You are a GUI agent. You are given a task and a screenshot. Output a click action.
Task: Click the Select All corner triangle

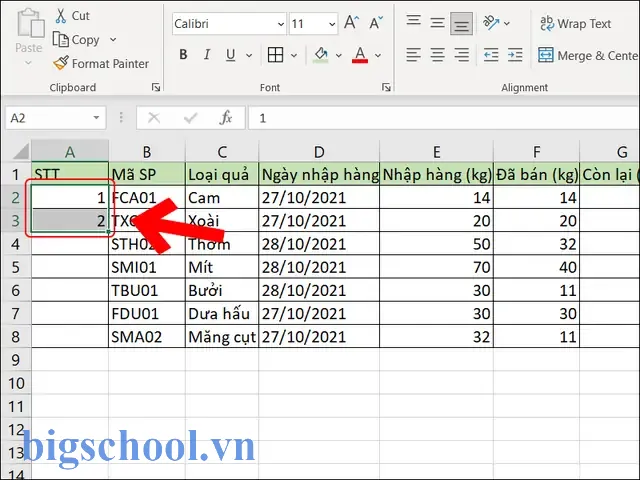click(20, 151)
